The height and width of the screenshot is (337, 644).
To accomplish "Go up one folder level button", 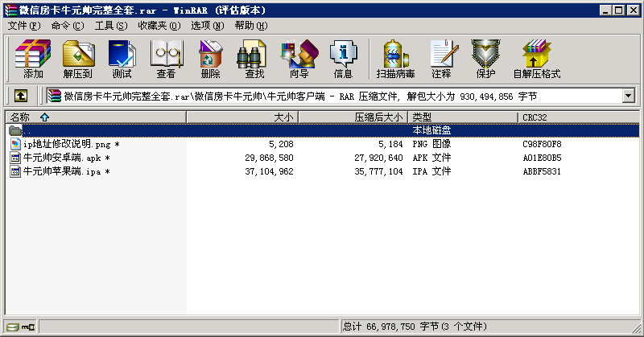I will tap(21, 96).
